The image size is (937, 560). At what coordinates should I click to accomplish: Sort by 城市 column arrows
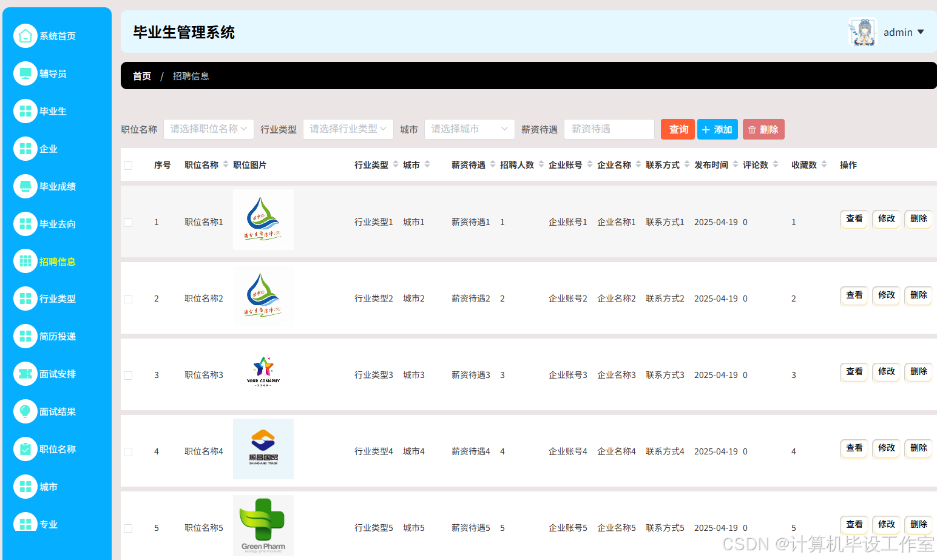427,164
